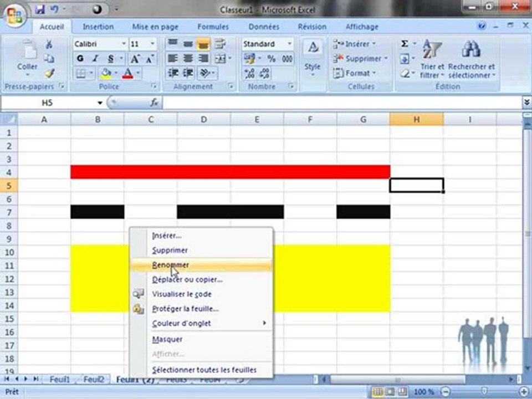The width and height of the screenshot is (532, 399).
Task: Toggle italic formatting (I)
Action: point(96,58)
